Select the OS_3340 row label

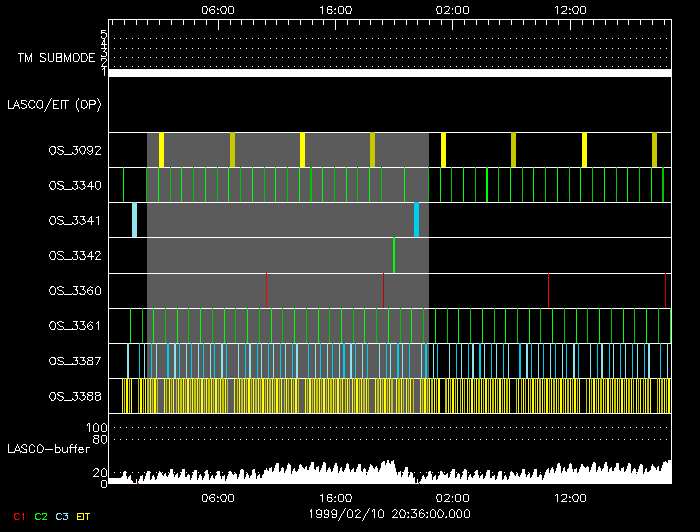coord(74,185)
